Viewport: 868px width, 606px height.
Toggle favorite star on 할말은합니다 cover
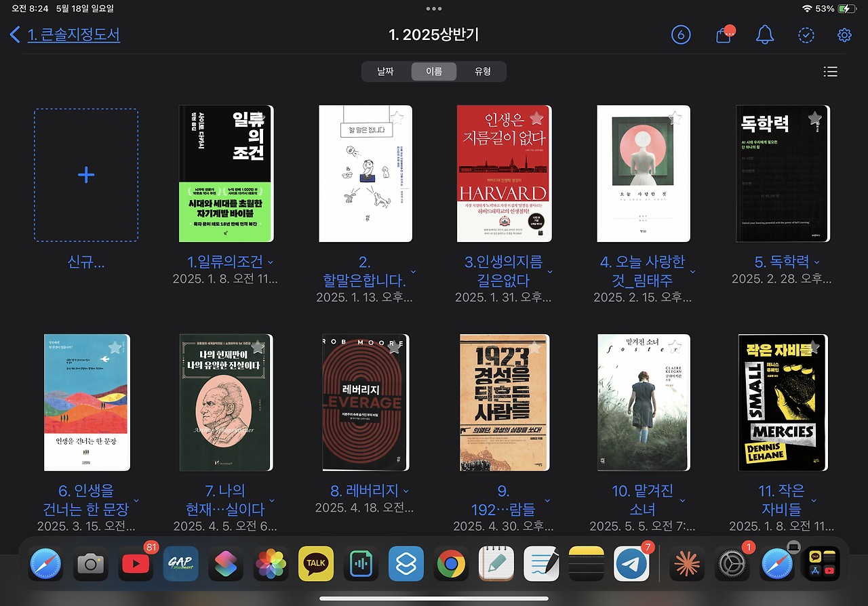397,118
